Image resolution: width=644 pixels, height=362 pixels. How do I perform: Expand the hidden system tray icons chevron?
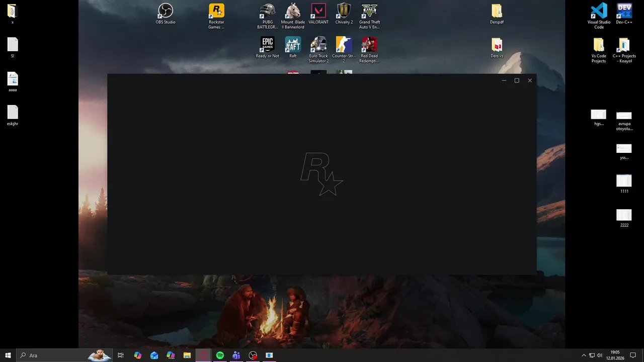click(584, 355)
